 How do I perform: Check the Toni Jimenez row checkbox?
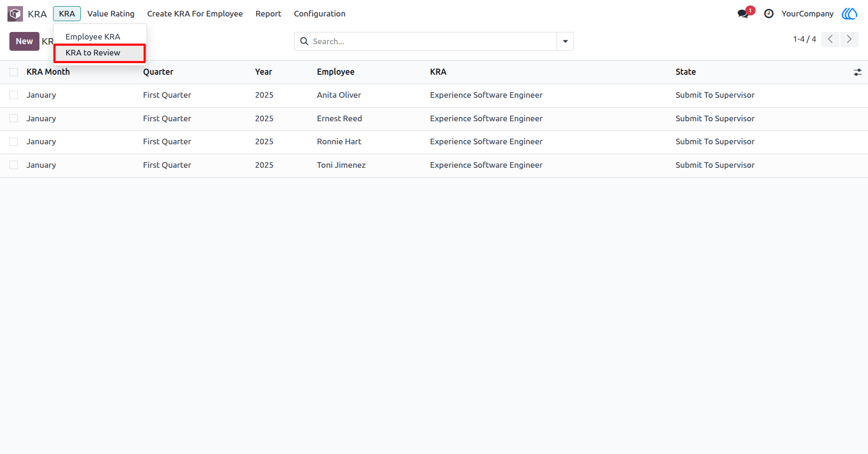[14, 165]
